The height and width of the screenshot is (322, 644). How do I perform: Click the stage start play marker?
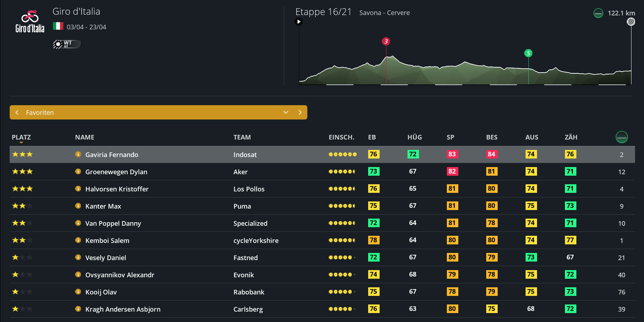(299, 22)
